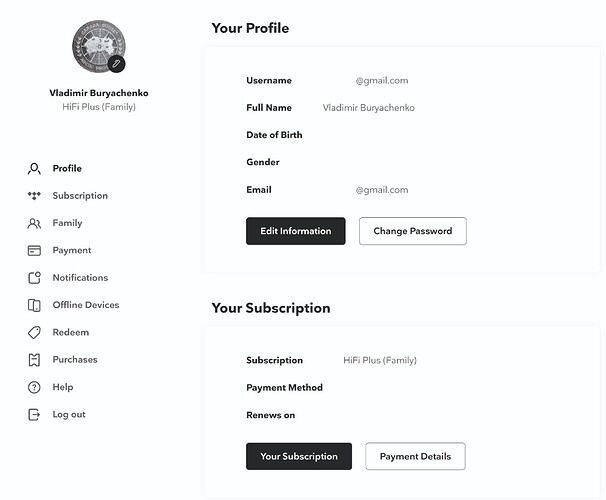Click the Offline Devices icon
606x500 pixels.
[x=34, y=305]
